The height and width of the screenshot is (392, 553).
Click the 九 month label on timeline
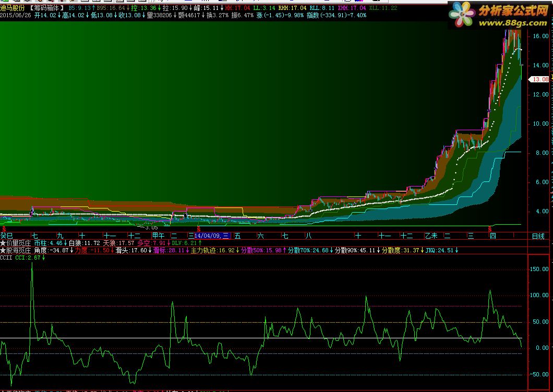[61, 236]
